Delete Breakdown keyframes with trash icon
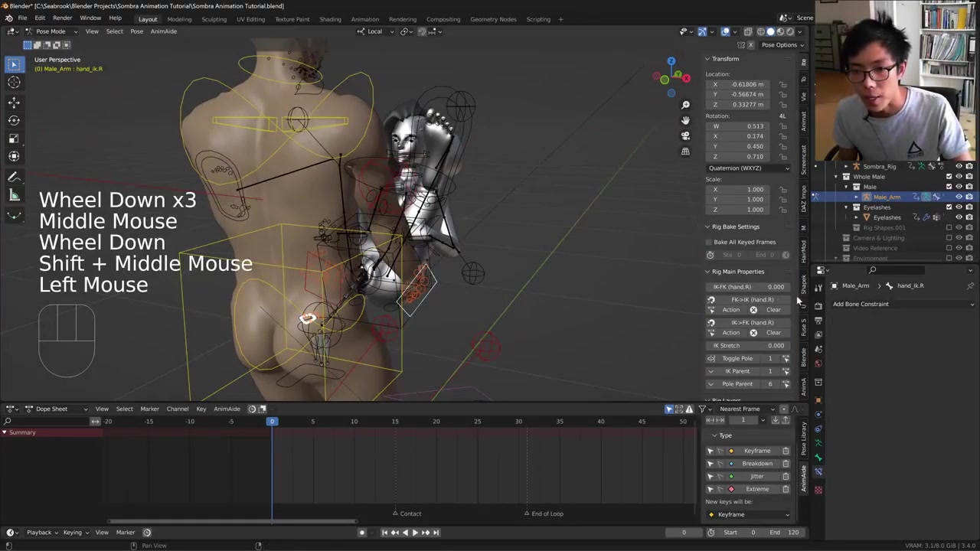980x551 pixels. point(786,464)
